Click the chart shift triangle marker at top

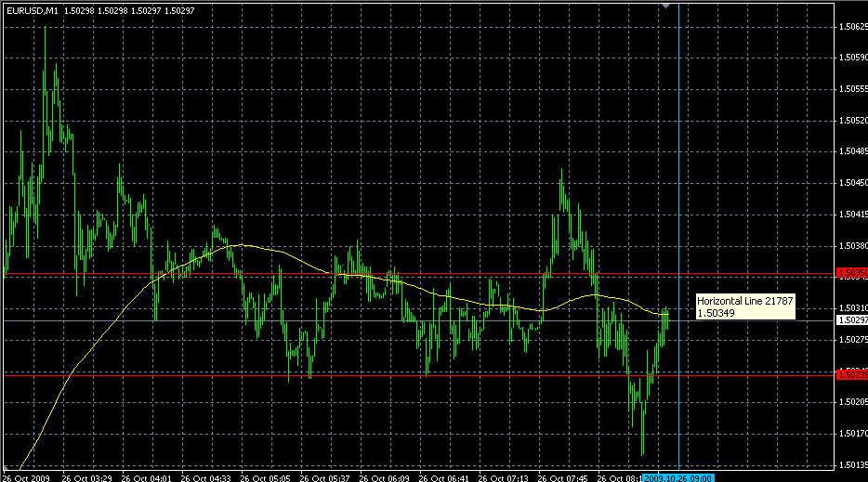(x=665, y=6)
